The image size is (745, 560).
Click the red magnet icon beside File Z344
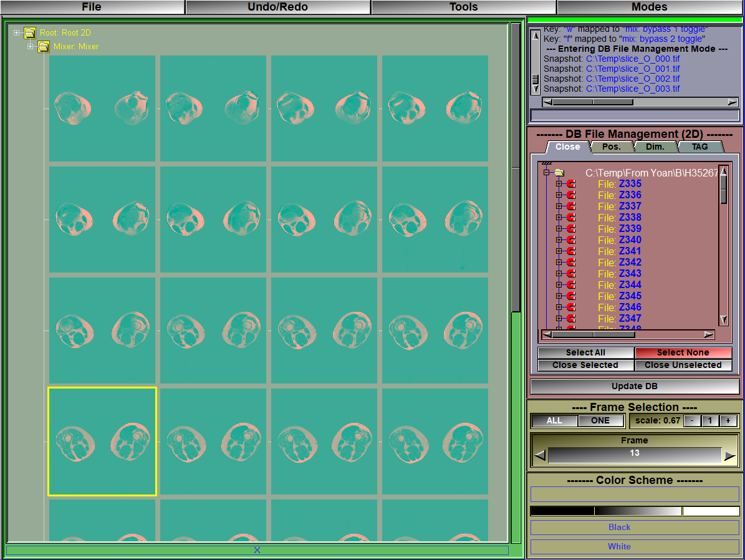click(x=570, y=285)
